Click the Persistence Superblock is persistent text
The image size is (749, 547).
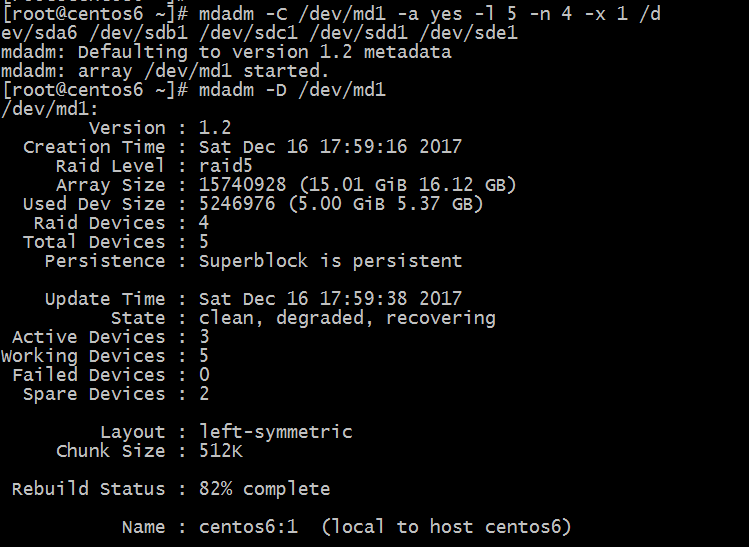click(x=330, y=261)
